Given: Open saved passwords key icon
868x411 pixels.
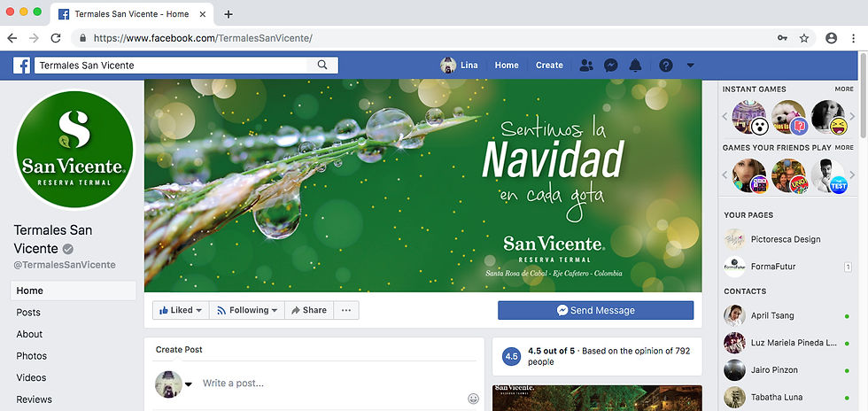Looking at the screenshot, I should (782, 38).
